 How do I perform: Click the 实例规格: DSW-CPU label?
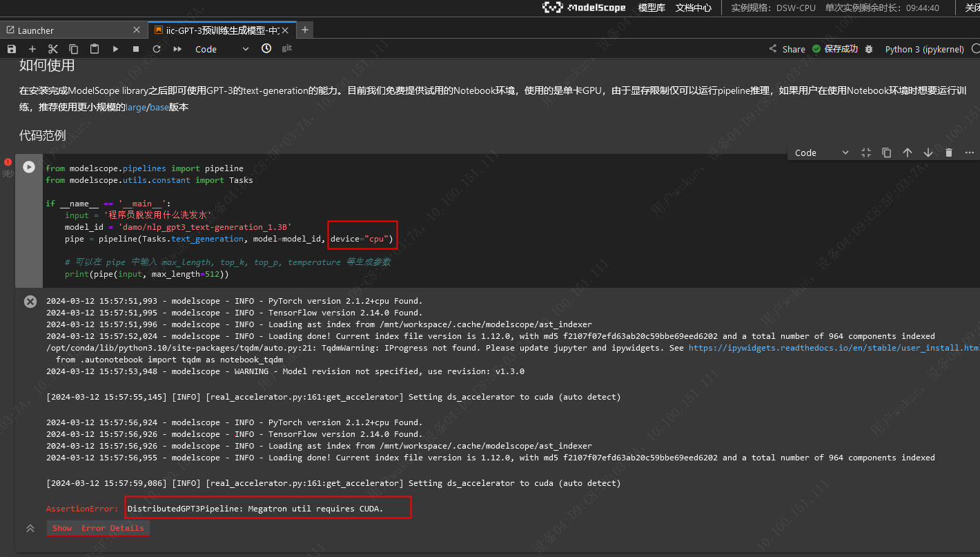(773, 8)
